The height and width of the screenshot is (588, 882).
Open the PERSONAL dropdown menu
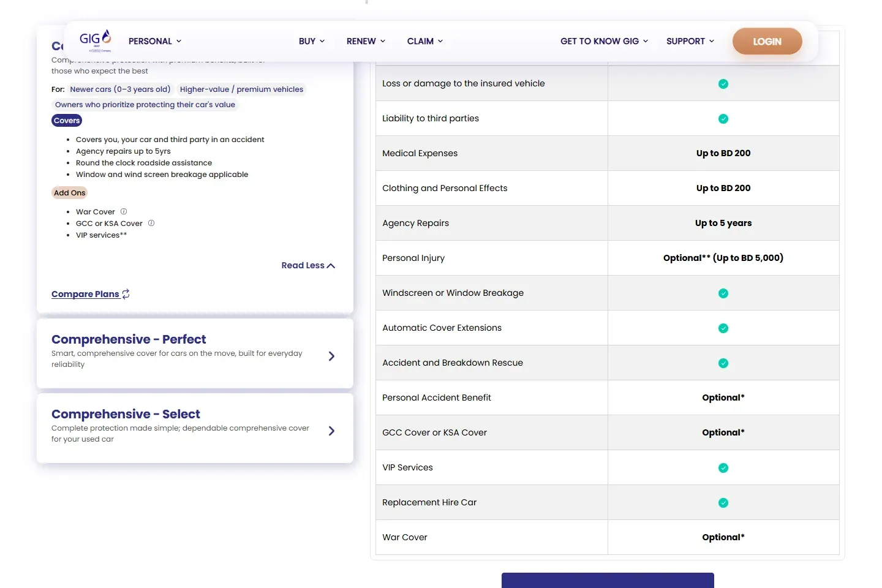pyautogui.click(x=155, y=41)
